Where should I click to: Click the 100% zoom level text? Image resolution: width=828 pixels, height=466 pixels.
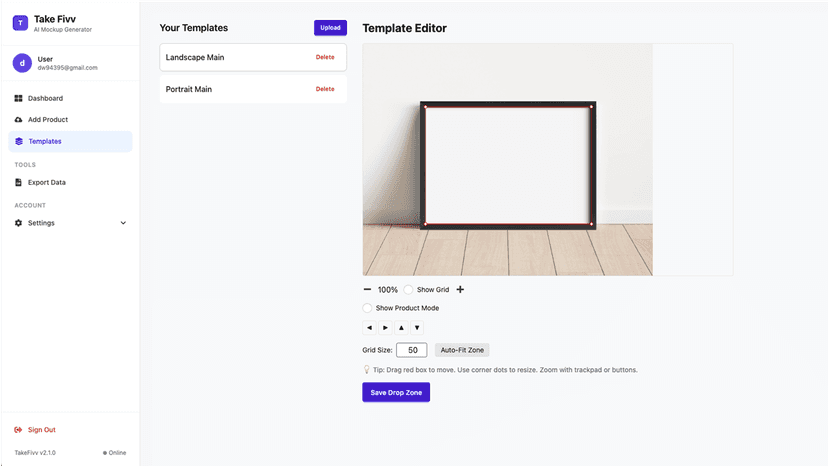388,290
